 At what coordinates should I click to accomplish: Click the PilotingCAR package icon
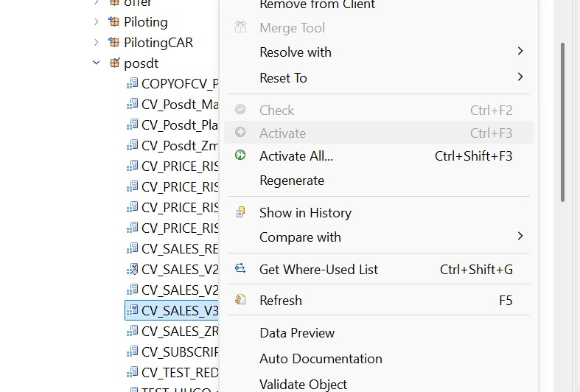114,43
